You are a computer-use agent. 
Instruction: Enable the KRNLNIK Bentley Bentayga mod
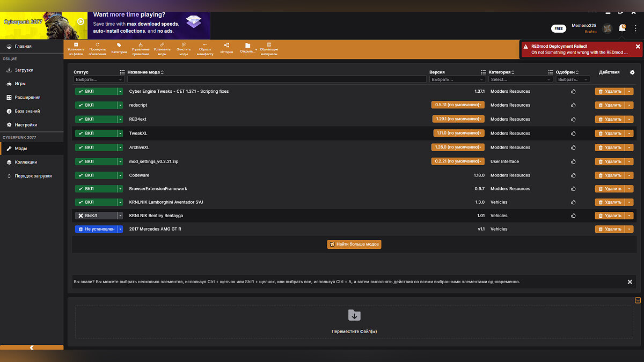click(x=96, y=216)
